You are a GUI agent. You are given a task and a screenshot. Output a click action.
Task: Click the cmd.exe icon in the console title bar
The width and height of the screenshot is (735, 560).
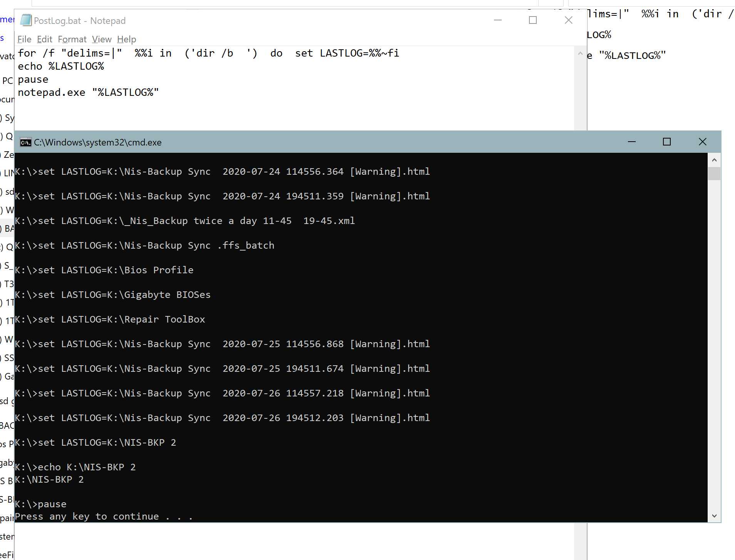click(x=26, y=142)
